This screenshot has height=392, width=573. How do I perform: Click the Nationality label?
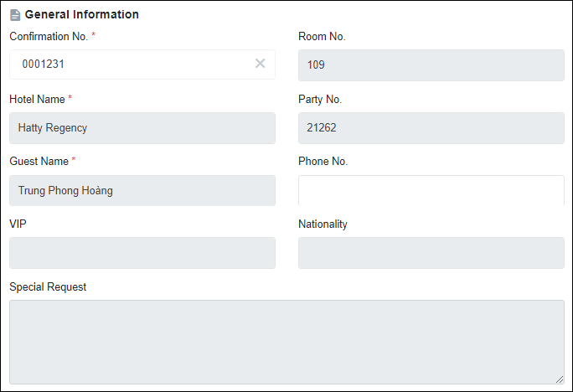tap(323, 224)
